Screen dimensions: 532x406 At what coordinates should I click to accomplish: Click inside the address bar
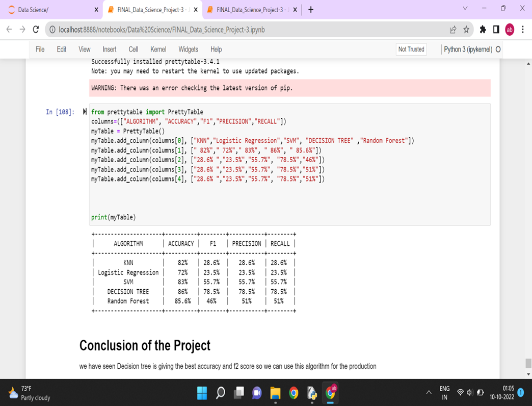204,29
